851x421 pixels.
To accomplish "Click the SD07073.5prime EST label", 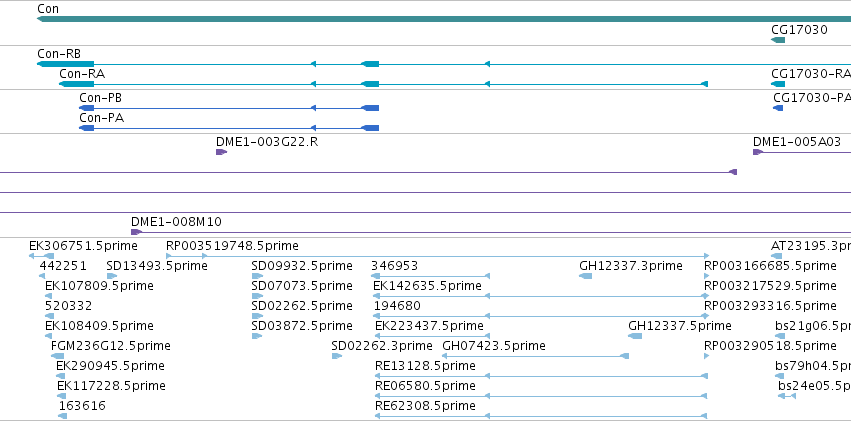I will click(302, 286).
